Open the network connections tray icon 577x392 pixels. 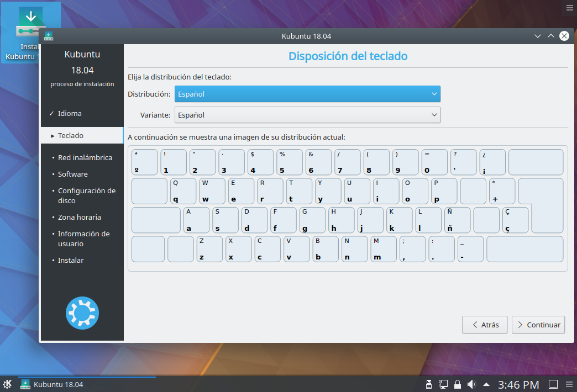[x=443, y=384]
